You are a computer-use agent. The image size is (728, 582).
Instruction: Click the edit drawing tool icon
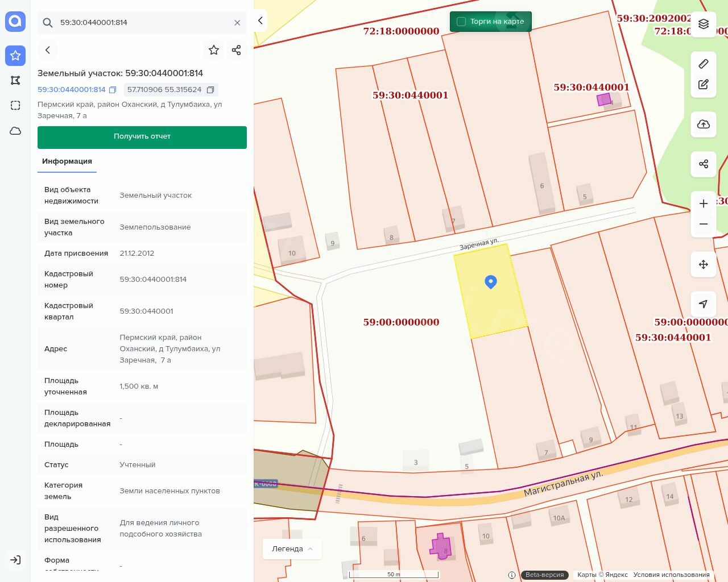point(704,85)
